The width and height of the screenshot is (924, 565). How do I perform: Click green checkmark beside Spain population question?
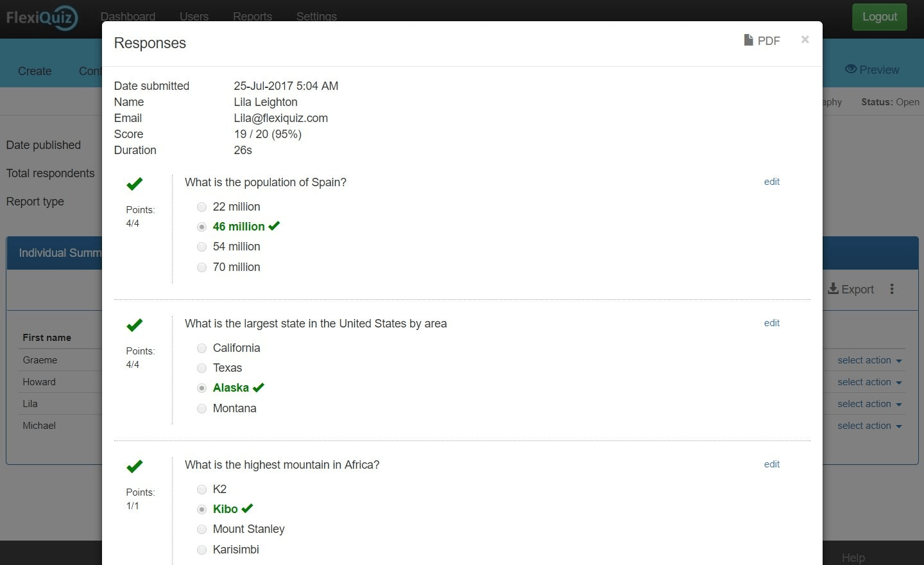tap(135, 184)
